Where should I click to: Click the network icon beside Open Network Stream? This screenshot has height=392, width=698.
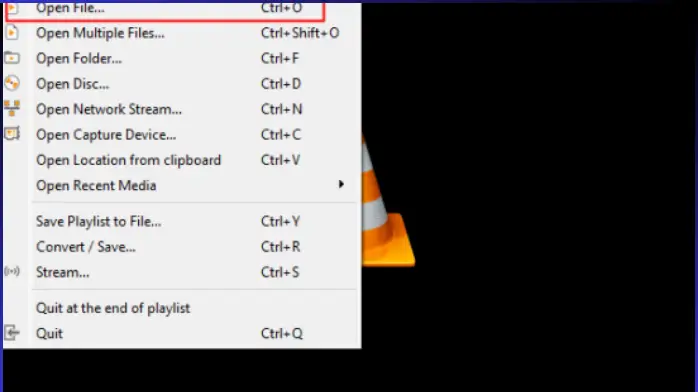tap(12, 108)
